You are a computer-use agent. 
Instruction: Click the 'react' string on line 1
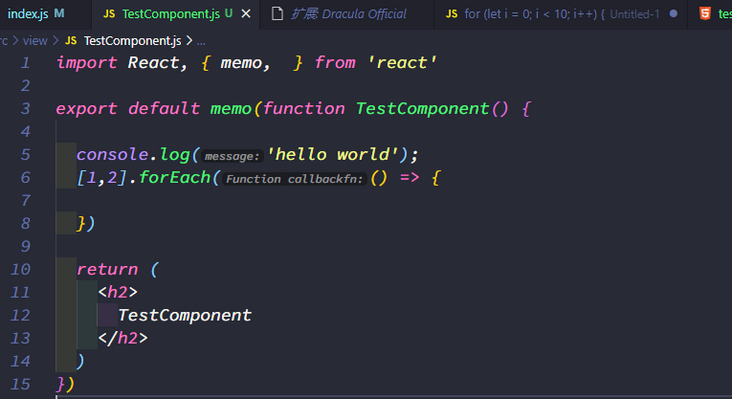401,63
